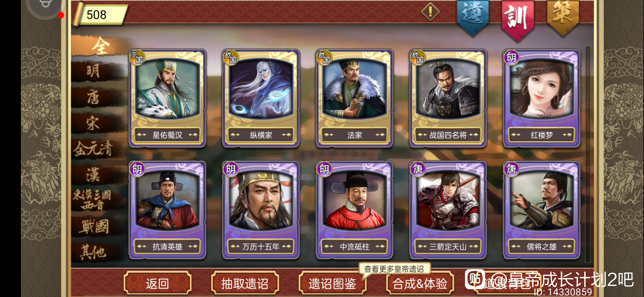Click the 合成&体验 button
Screen dimensions: 644x297
tap(420, 283)
